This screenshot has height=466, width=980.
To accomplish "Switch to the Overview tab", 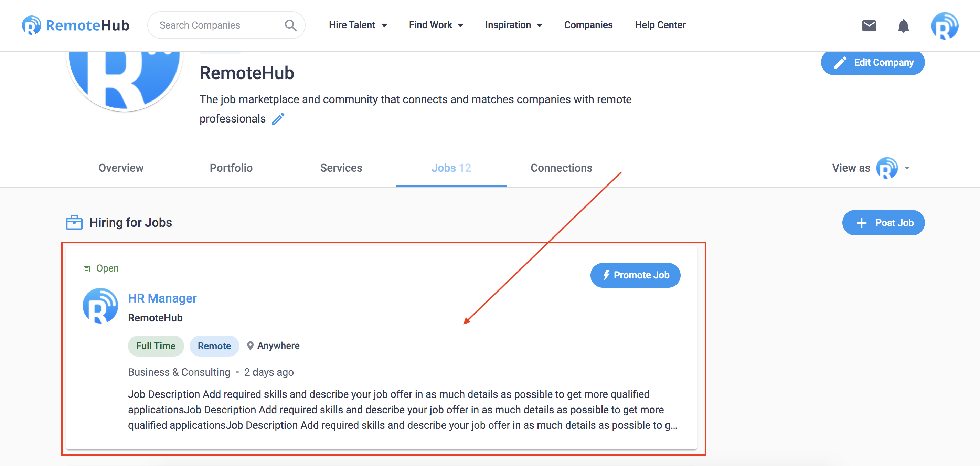I will pos(121,168).
